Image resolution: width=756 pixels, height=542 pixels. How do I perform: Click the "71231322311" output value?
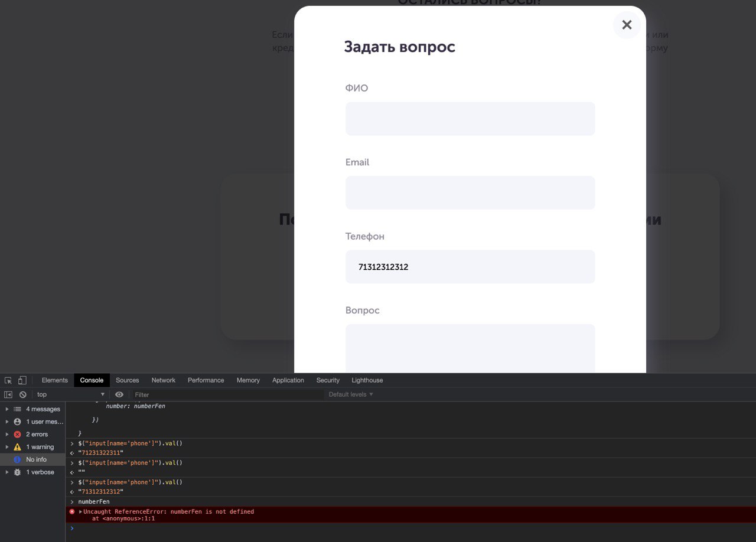[x=100, y=453]
